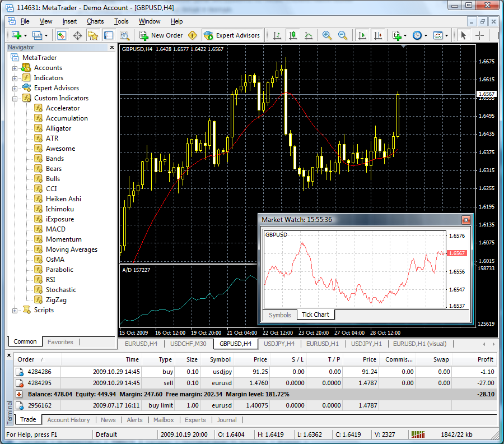504x444 pixels.
Task: Switch to the Journal tab
Action: click(x=227, y=420)
